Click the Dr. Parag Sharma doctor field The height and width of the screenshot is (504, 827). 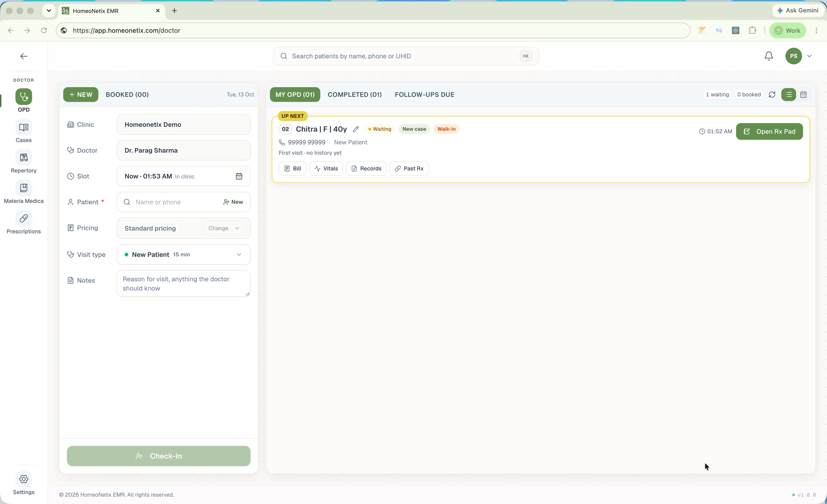[x=184, y=151]
